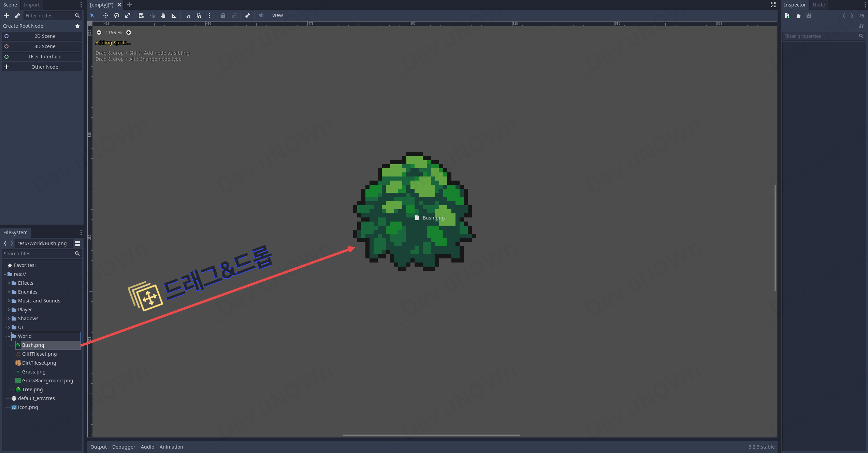The height and width of the screenshot is (453, 868).
Task: Open the Output bottom panel
Action: 98,447
